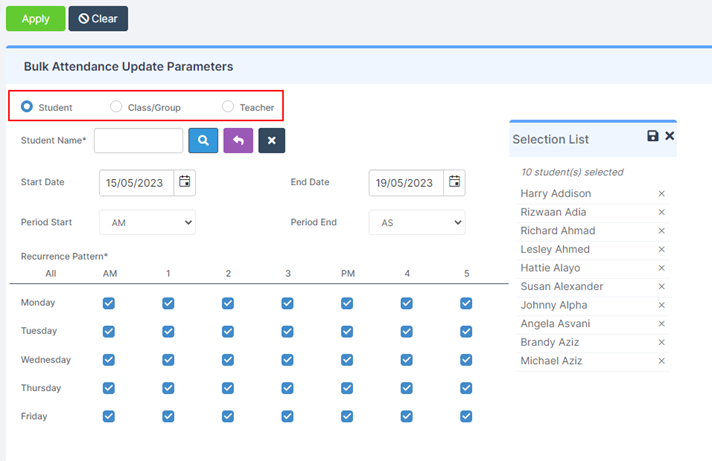
Task: Click the purple undo arrow button
Action: (238, 141)
